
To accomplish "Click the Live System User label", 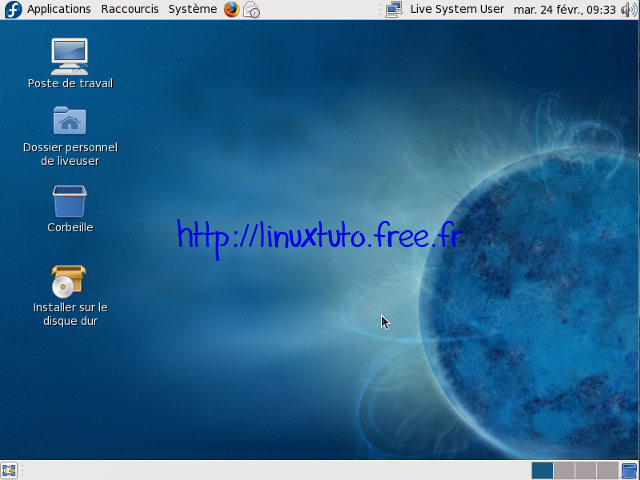I will (x=457, y=9).
